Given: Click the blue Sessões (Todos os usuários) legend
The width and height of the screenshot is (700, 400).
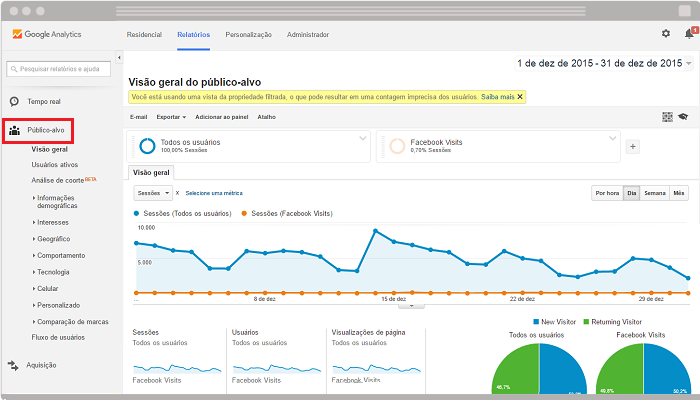Looking at the screenshot, I should [x=183, y=213].
